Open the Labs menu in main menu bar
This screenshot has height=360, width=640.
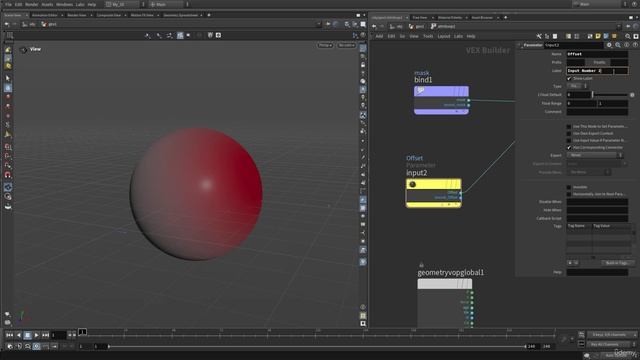pyautogui.click(x=80, y=4)
